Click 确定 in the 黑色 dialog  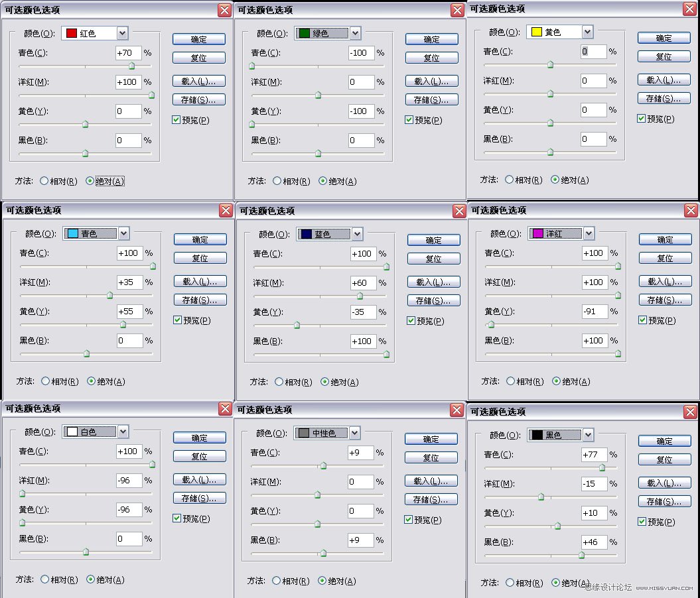pos(665,441)
